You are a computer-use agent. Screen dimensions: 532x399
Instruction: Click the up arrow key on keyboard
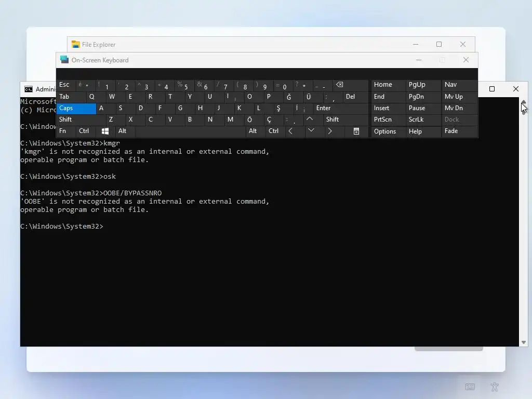[310, 119]
